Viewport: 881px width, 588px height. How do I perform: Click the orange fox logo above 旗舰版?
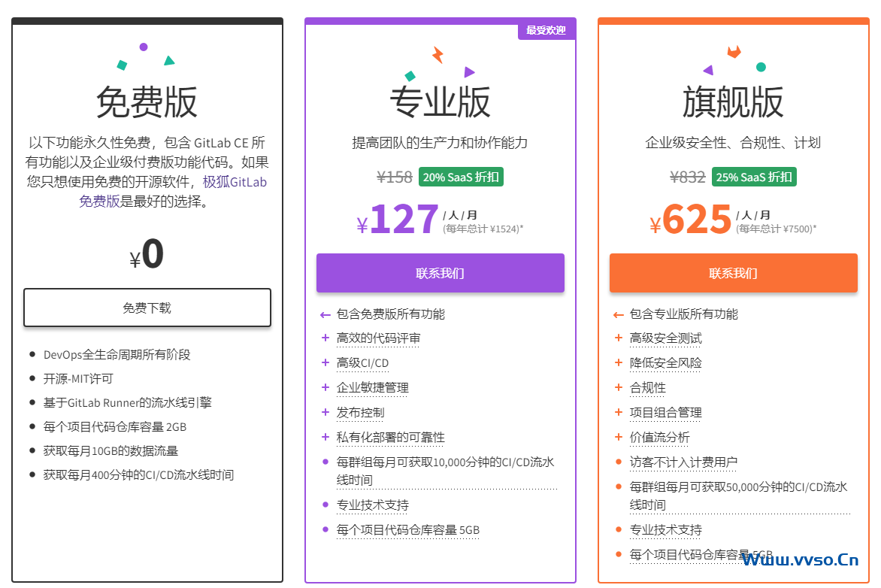click(x=734, y=52)
